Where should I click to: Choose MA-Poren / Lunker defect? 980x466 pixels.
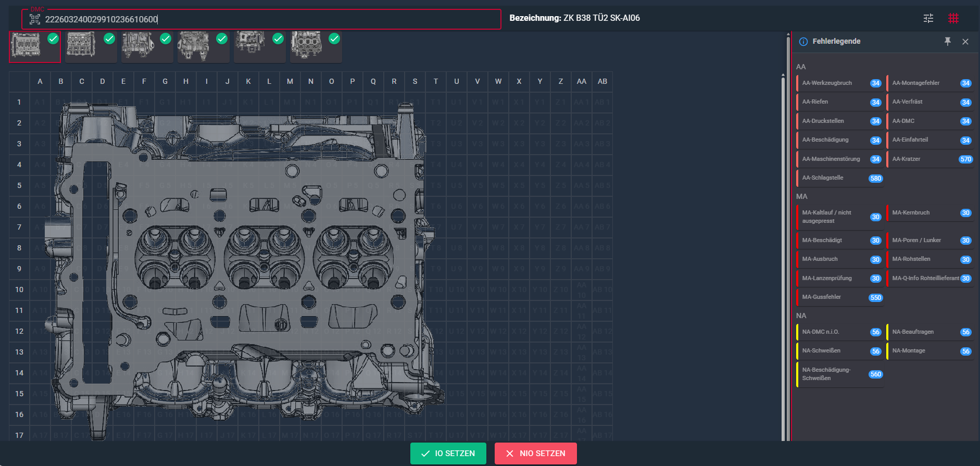(930, 241)
